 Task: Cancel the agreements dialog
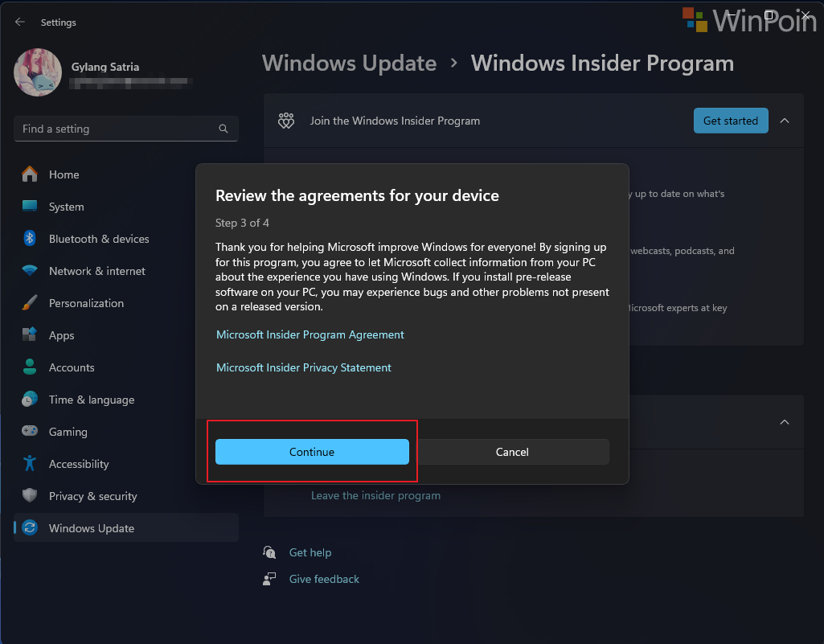coord(512,452)
